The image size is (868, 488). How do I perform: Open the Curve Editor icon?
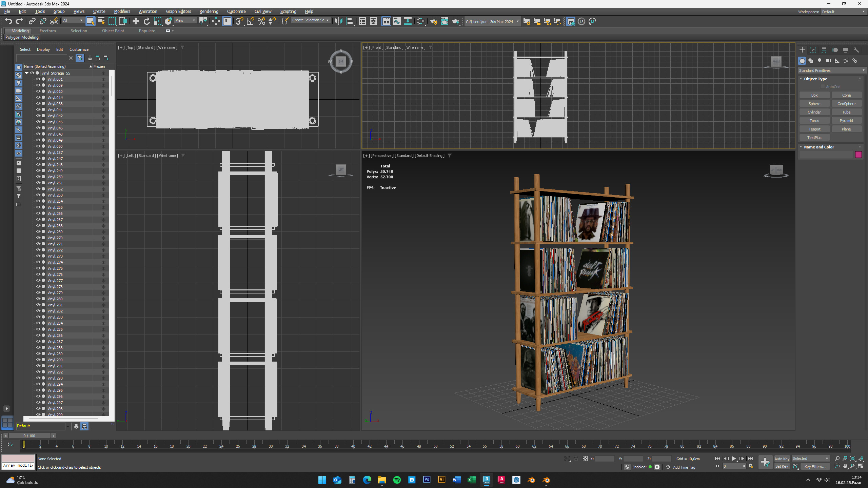click(397, 21)
